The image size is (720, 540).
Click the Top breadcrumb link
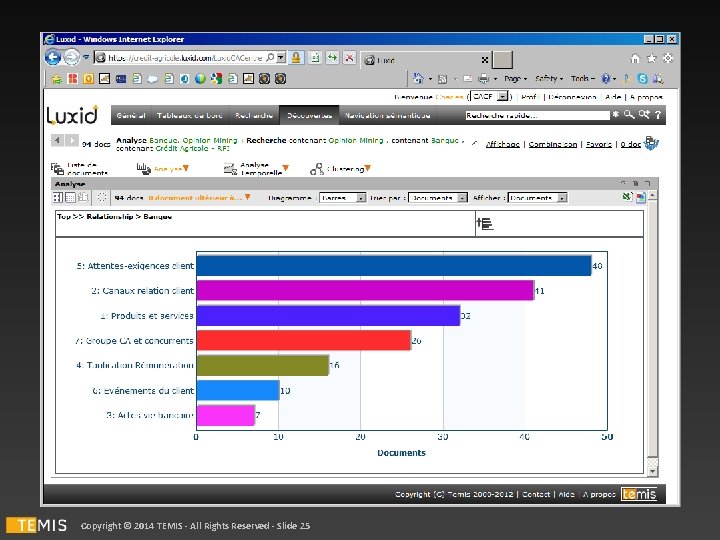(64, 216)
